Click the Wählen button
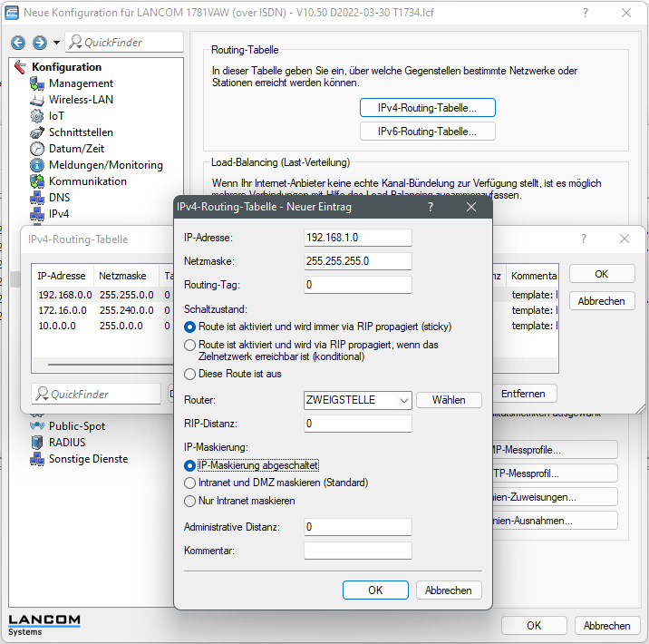Image resolution: width=649 pixels, height=644 pixels. pyautogui.click(x=448, y=400)
